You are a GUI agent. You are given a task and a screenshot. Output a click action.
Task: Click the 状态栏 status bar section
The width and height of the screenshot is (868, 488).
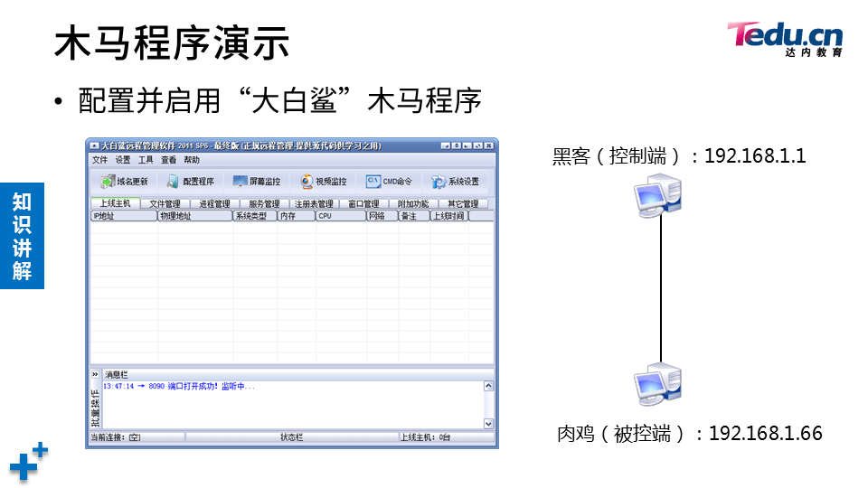(292, 437)
